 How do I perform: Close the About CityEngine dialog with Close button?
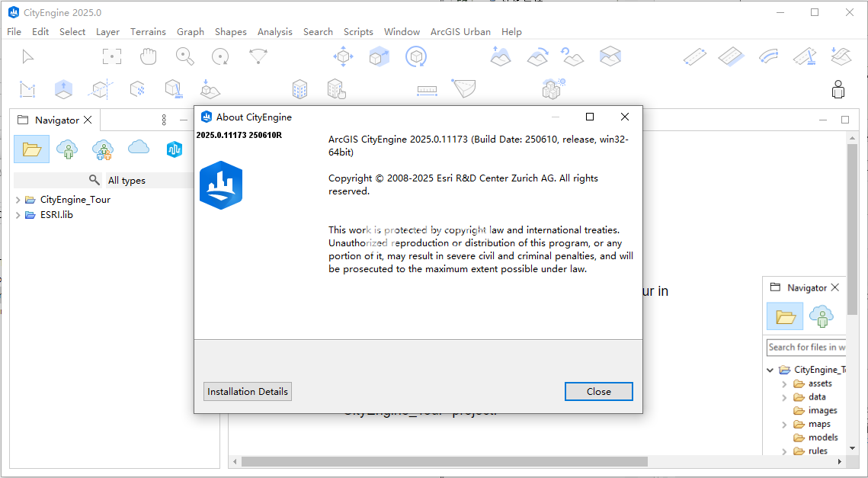598,392
